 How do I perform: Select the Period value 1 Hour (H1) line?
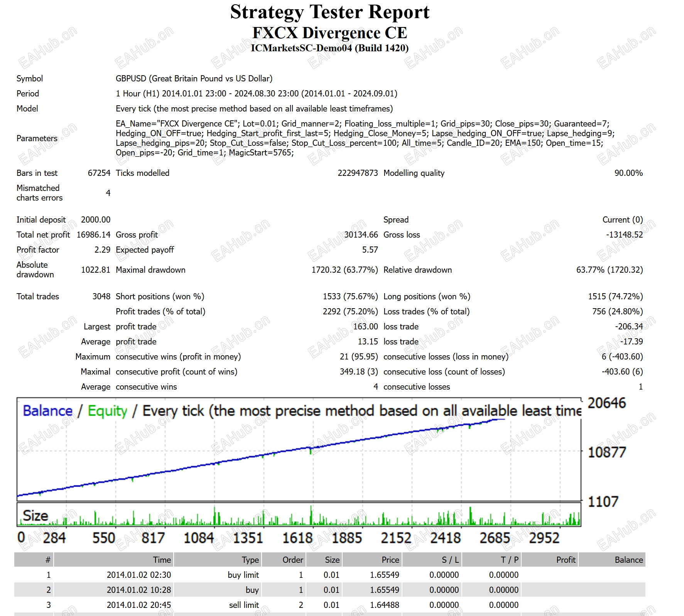(x=257, y=94)
